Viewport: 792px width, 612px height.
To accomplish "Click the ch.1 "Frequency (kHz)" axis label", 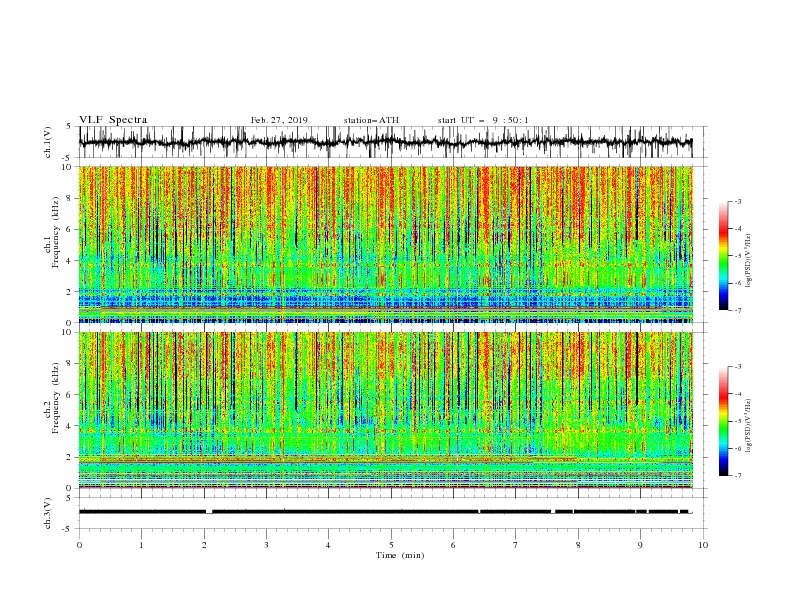I will click(x=55, y=233).
